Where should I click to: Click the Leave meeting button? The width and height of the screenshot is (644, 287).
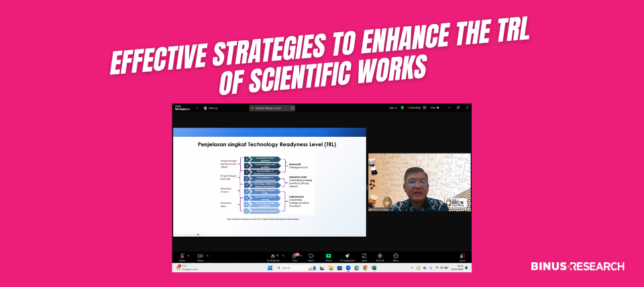click(x=462, y=256)
